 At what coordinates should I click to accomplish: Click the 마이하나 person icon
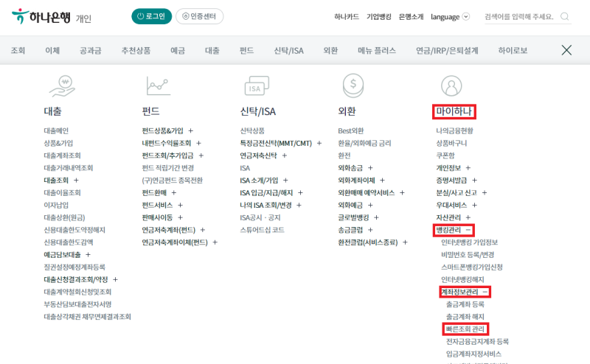[451, 85]
